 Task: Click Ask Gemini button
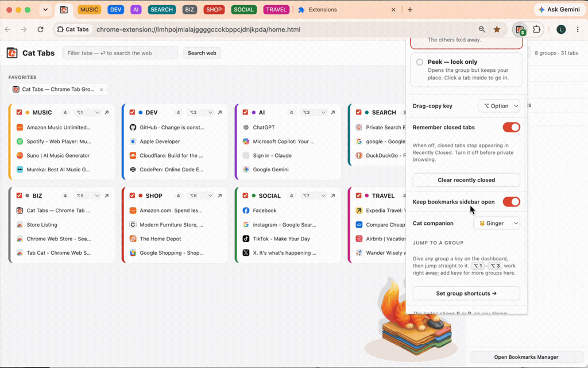pos(558,10)
